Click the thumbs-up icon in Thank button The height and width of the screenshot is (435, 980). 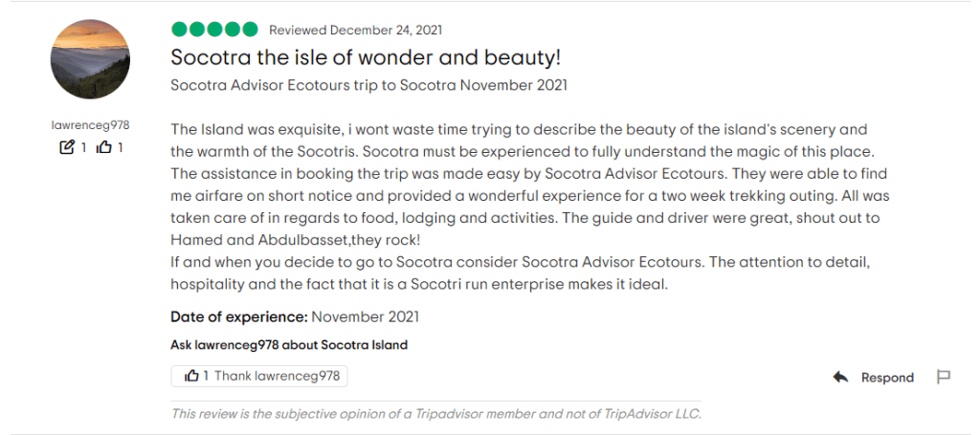191,376
